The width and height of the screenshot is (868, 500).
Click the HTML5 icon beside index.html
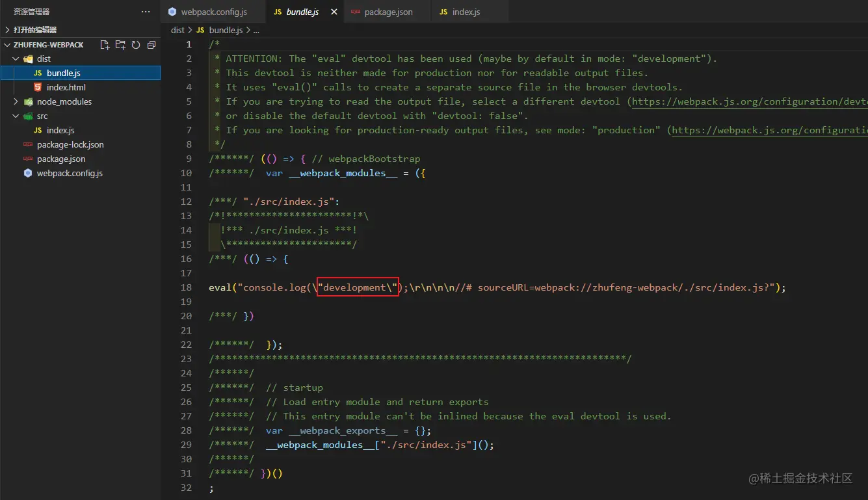point(38,87)
